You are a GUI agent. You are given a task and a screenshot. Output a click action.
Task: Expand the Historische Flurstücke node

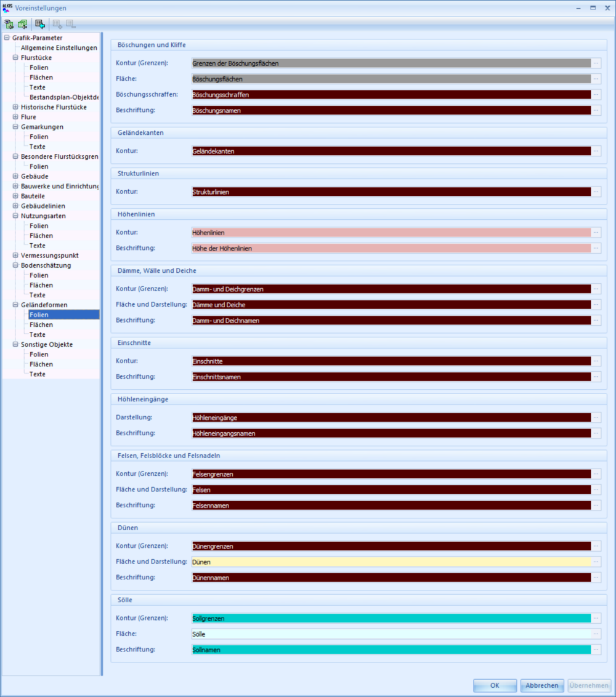coord(15,107)
